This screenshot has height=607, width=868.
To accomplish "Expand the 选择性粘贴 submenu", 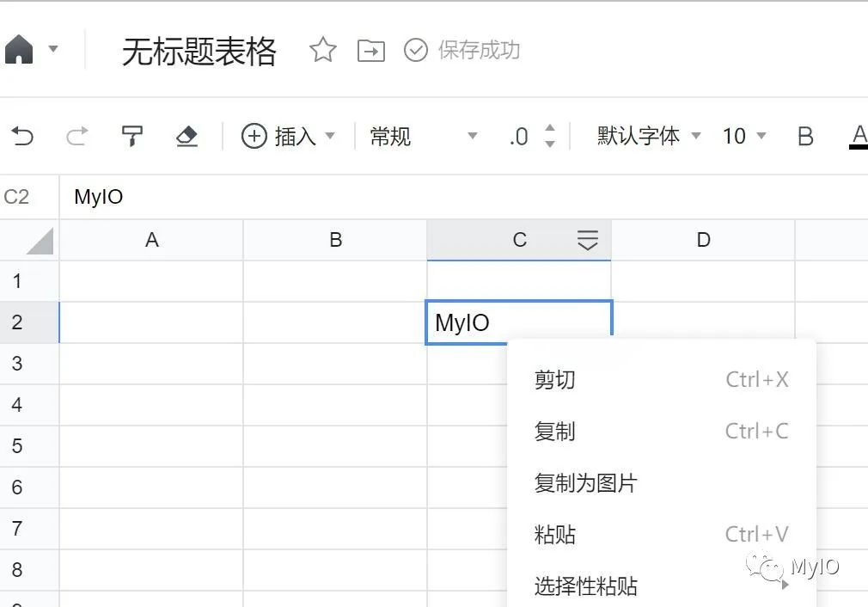I will pos(587,586).
